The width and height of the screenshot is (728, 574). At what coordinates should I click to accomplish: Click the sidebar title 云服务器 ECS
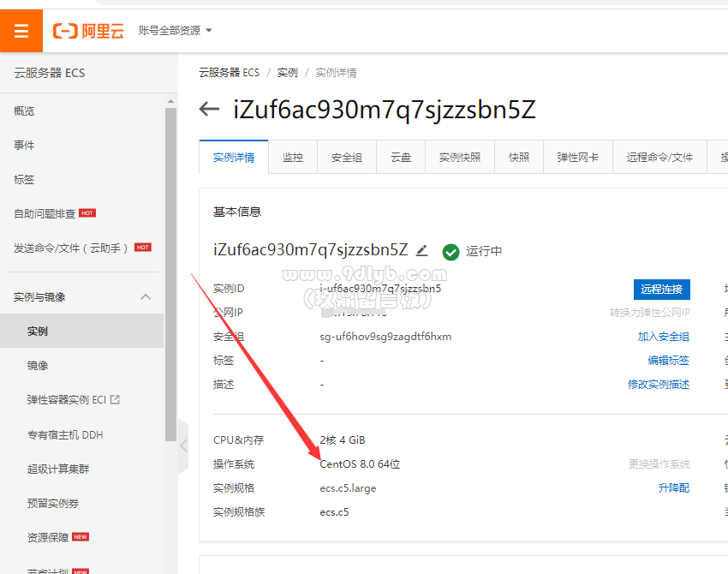point(49,73)
